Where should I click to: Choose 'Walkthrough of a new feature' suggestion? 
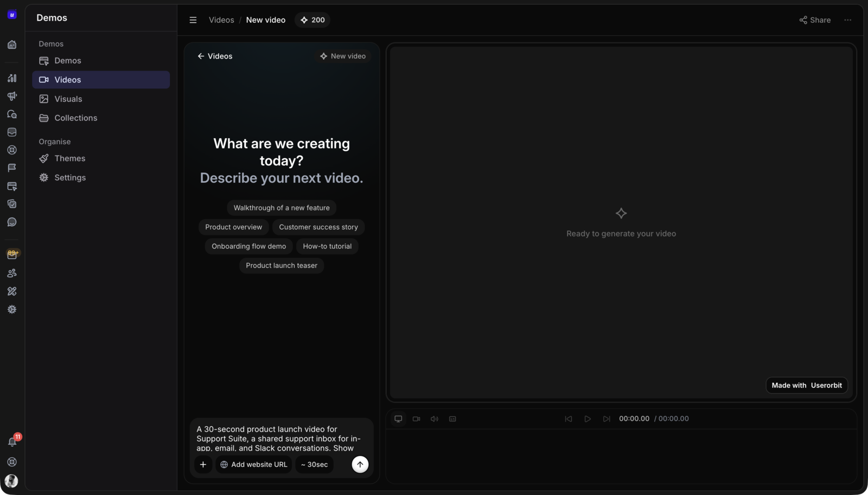coord(282,208)
